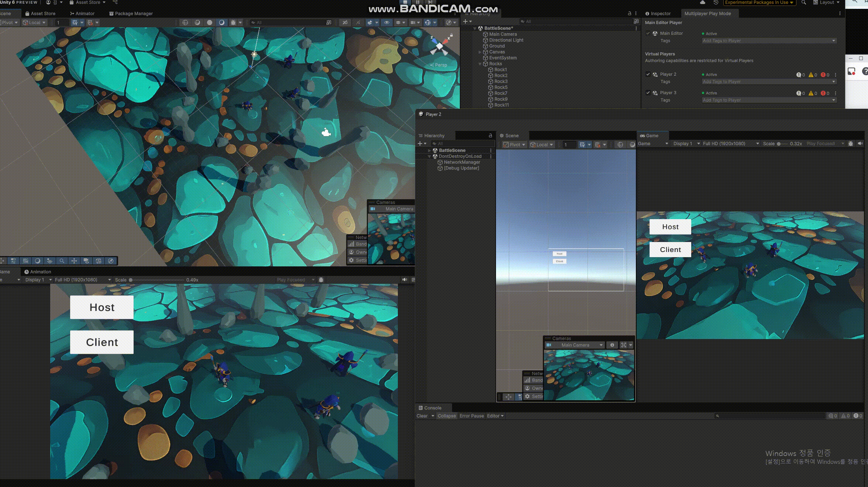Image resolution: width=868 pixels, height=487 pixels.
Task: Toggle Collapse in the Console panel
Action: pos(447,416)
